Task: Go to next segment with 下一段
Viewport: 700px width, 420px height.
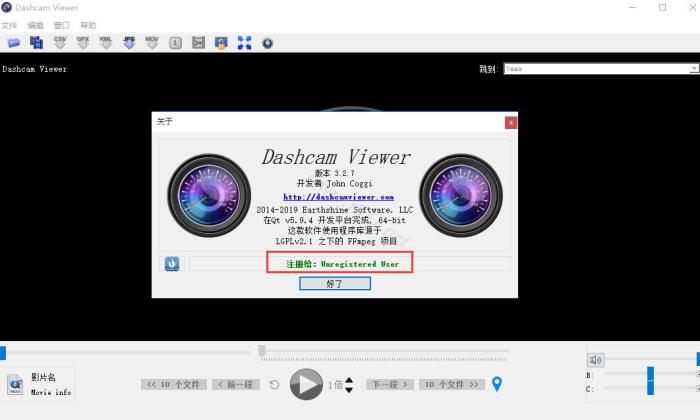Action: pyautogui.click(x=390, y=384)
